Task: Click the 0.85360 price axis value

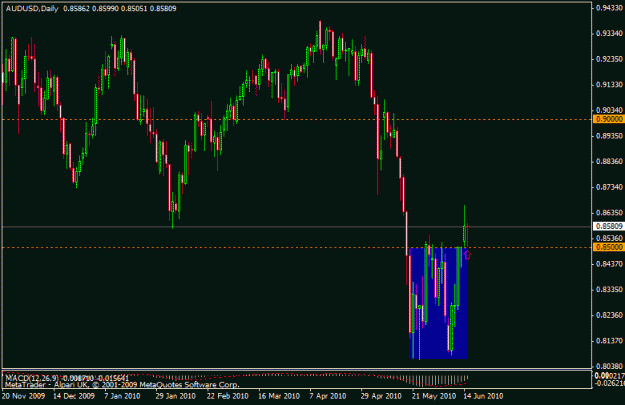Action: coord(609,238)
